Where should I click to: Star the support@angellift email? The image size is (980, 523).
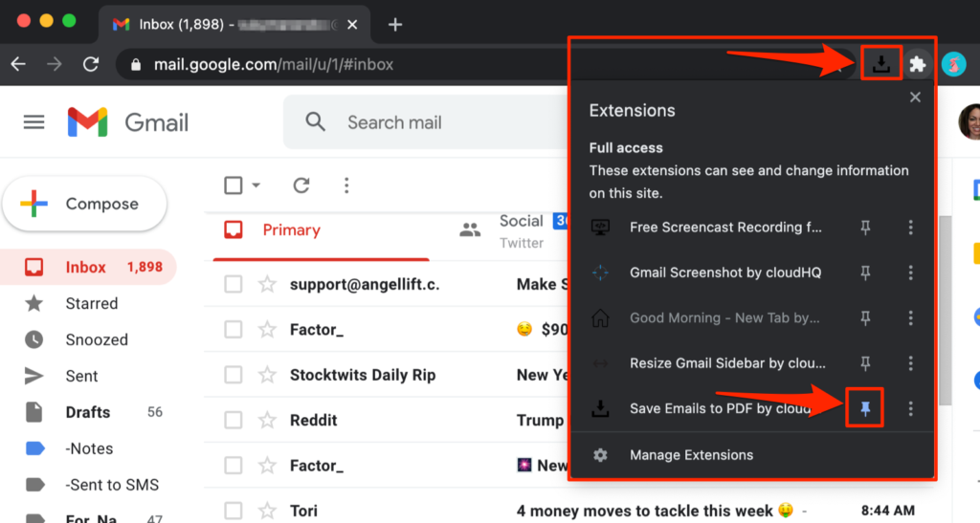coord(268,285)
